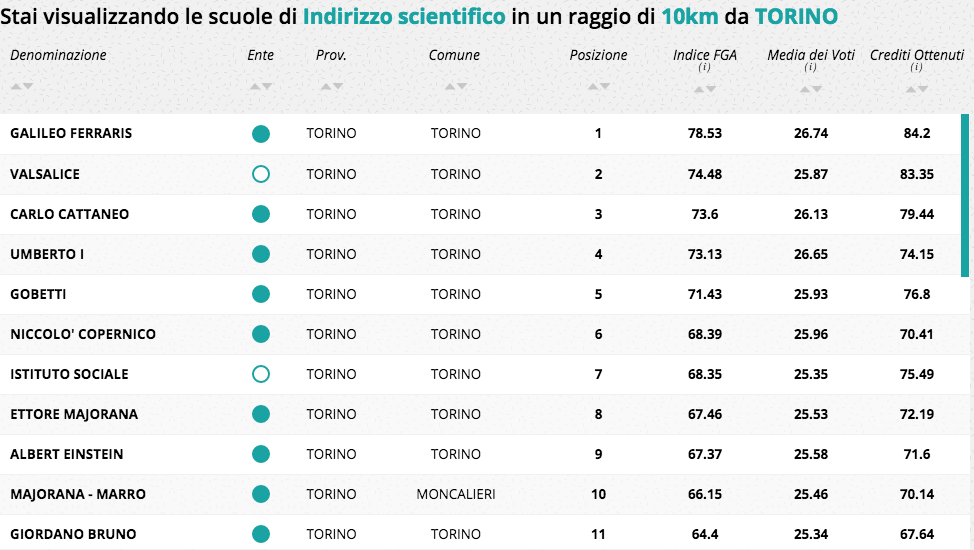Click the Posizione column header
The height and width of the screenshot is (550, 974).
click(x=598, y=55)
